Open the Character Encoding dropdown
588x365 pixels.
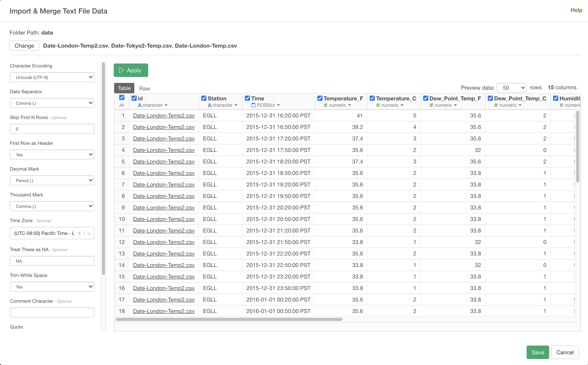52,77
